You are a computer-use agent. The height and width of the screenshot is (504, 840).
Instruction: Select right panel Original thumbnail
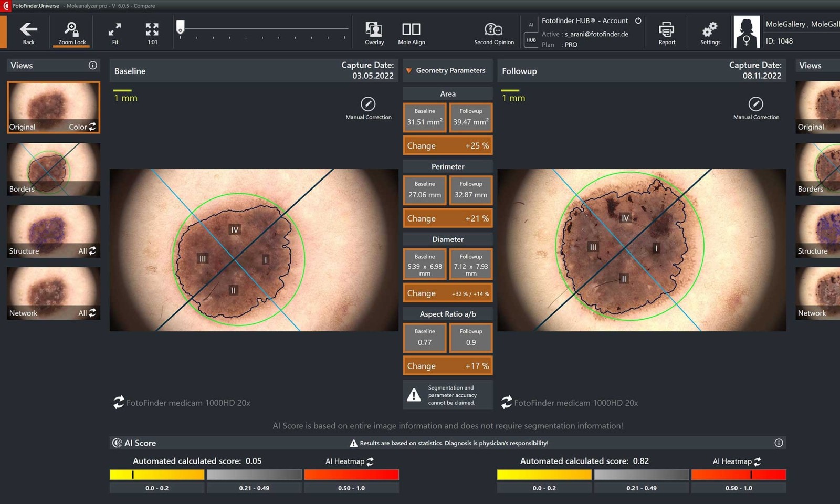point(818,107)
